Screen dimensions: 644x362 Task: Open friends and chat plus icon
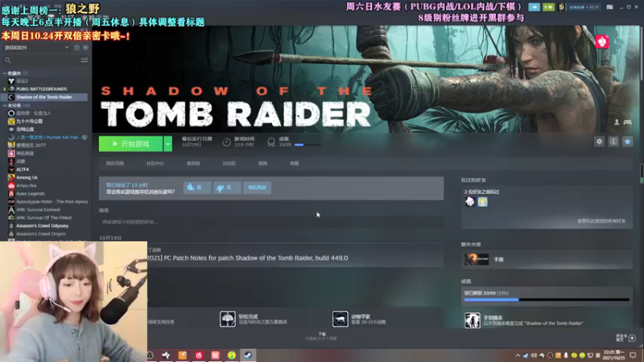click(632, 338)
